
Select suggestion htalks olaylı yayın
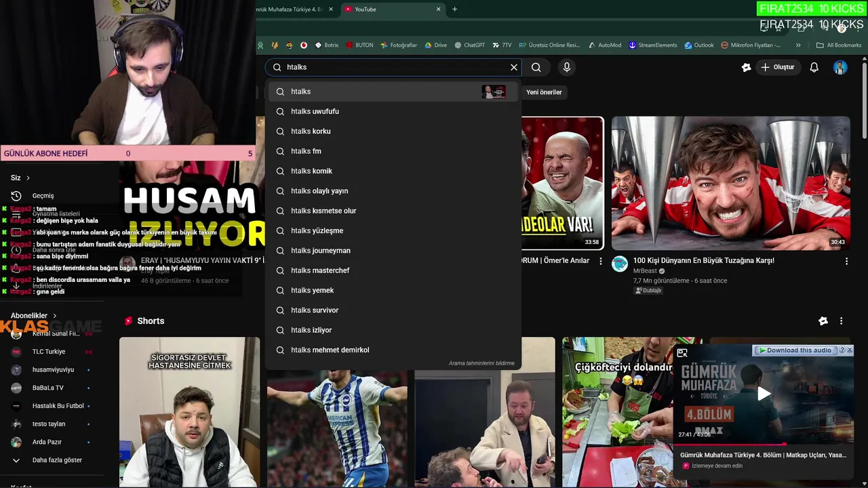(x=393, y=191)
